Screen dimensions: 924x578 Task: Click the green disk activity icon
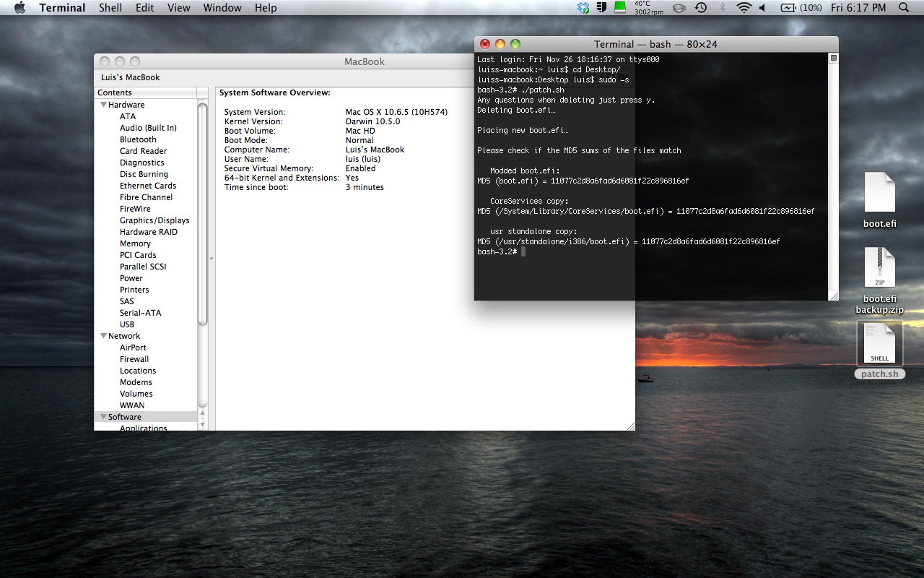619,7
